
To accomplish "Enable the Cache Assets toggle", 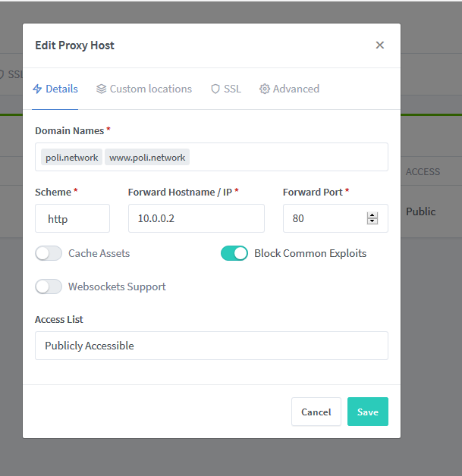I will coord(49,253).
